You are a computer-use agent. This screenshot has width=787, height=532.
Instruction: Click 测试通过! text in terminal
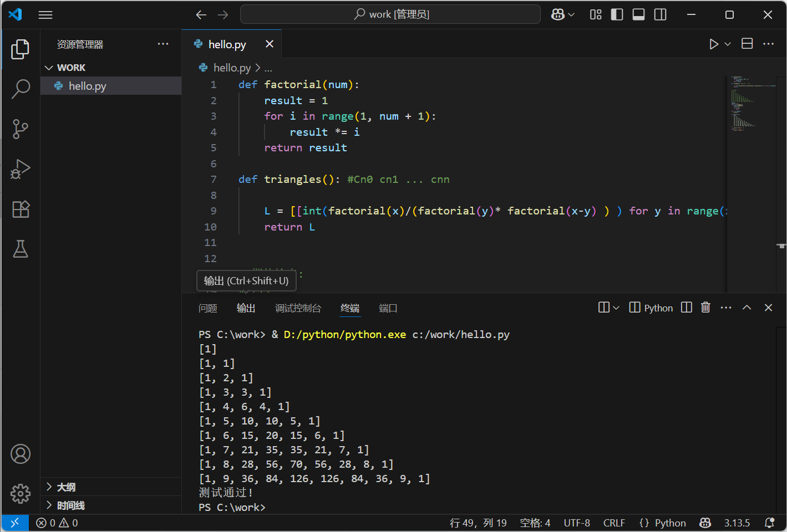coord(226,493)
